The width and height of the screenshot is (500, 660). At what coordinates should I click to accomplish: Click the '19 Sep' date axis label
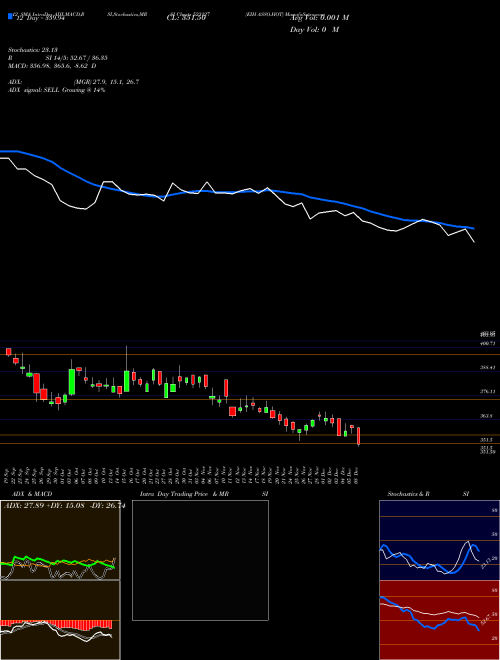(8, 476)
